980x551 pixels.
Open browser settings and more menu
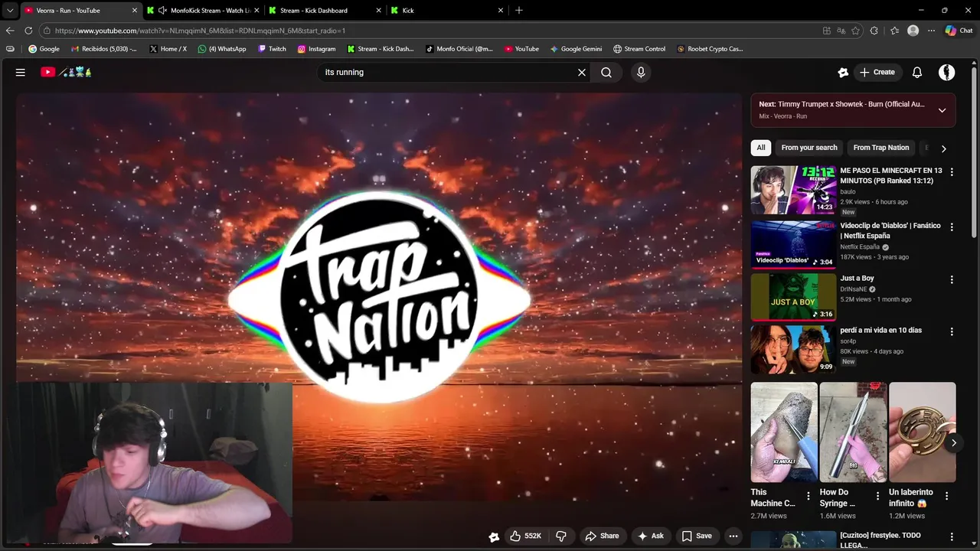[931, 31]
